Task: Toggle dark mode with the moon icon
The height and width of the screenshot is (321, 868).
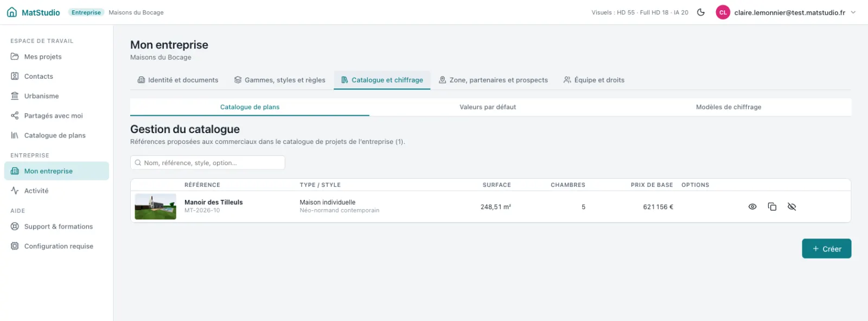Action: click(701, 12)
